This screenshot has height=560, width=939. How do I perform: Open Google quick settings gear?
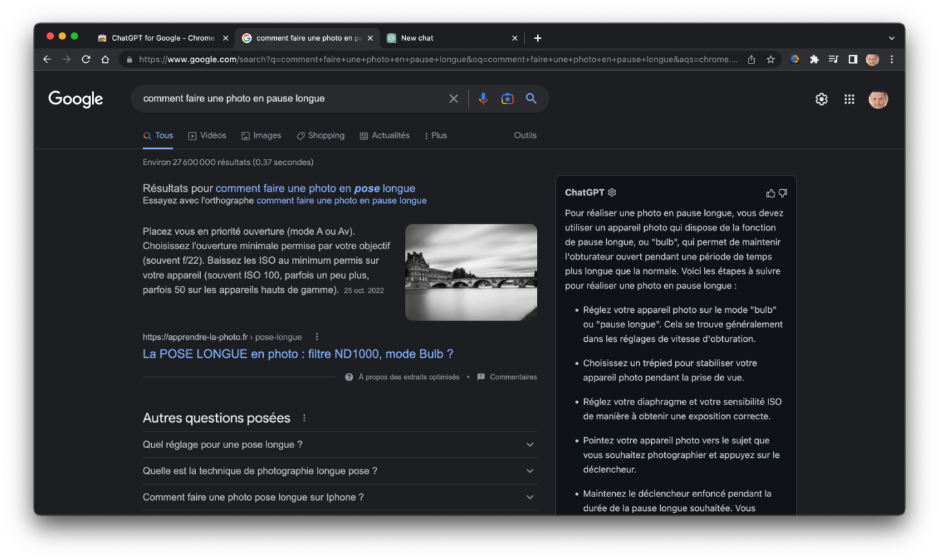pyautogui.click(x=821, y=99)
